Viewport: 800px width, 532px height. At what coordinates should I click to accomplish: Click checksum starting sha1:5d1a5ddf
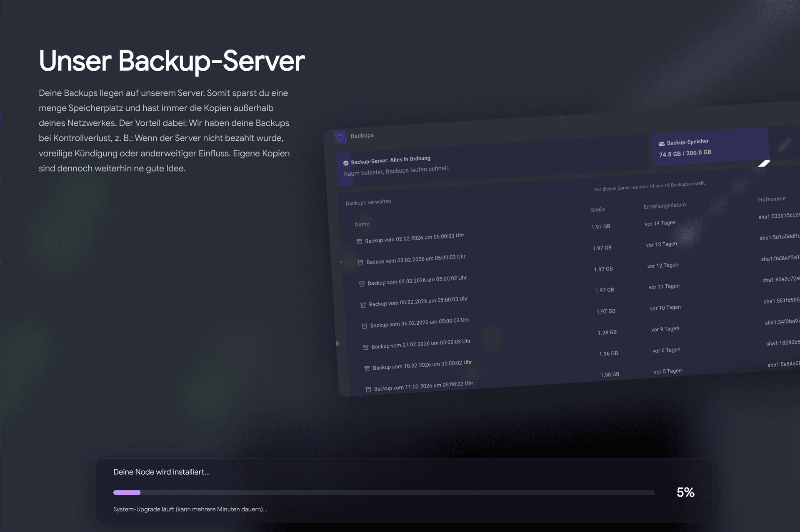[780, 237]
